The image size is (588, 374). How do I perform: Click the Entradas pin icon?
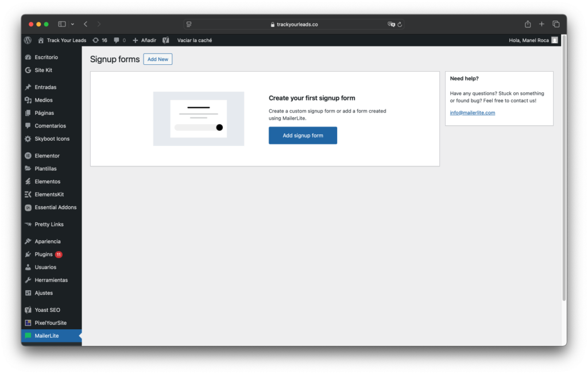click(28, 87)
